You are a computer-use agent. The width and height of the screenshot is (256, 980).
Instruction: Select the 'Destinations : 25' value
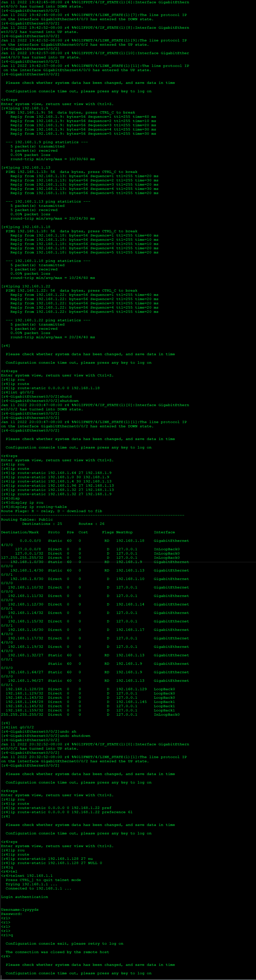pyautogui.click(x=42, y=524)
